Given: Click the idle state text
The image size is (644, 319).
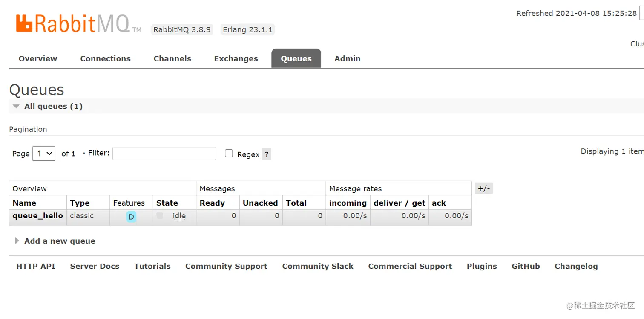Looking at the screenshot, I should pos(179,216).
